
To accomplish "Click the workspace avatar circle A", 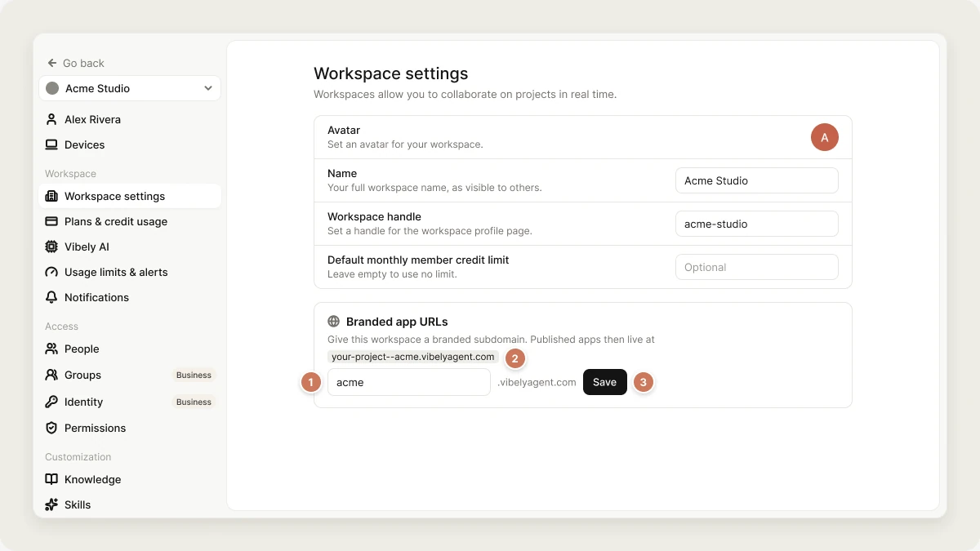I will (x=825, y=137).
